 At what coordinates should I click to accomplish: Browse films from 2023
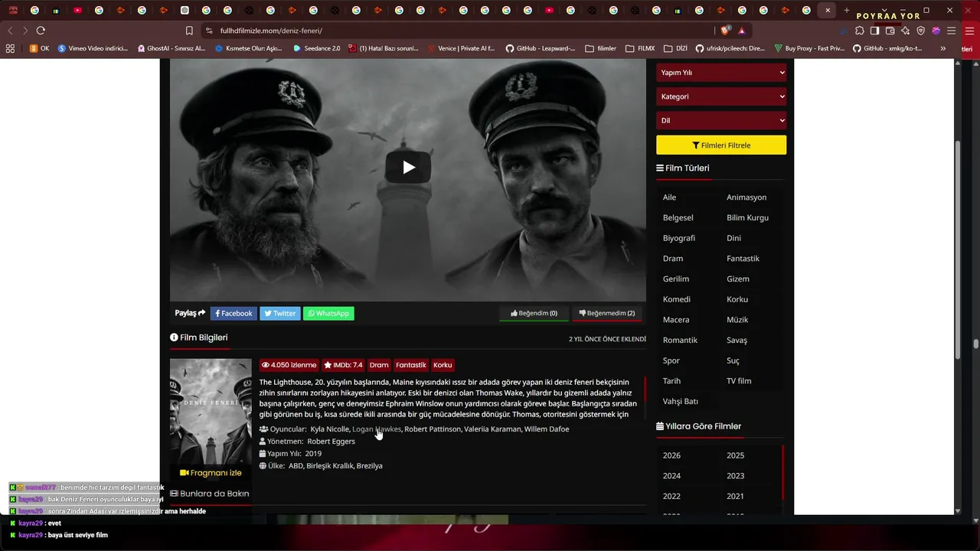(x=735, y=476)
